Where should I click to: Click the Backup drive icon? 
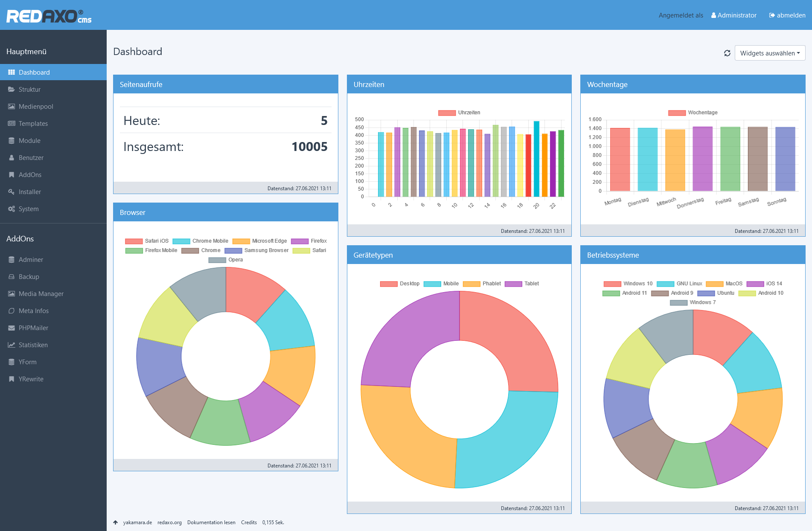coord(12,277)
